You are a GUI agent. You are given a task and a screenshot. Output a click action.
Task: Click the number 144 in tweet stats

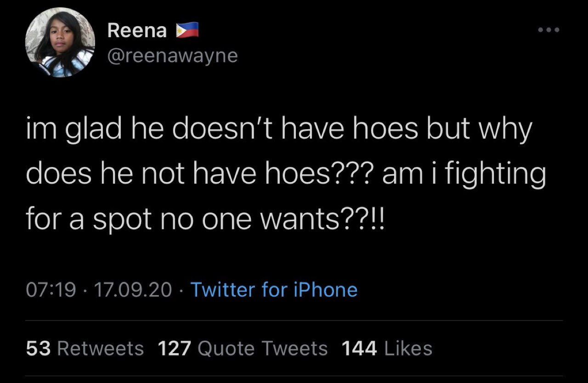(x=359, y=349)
